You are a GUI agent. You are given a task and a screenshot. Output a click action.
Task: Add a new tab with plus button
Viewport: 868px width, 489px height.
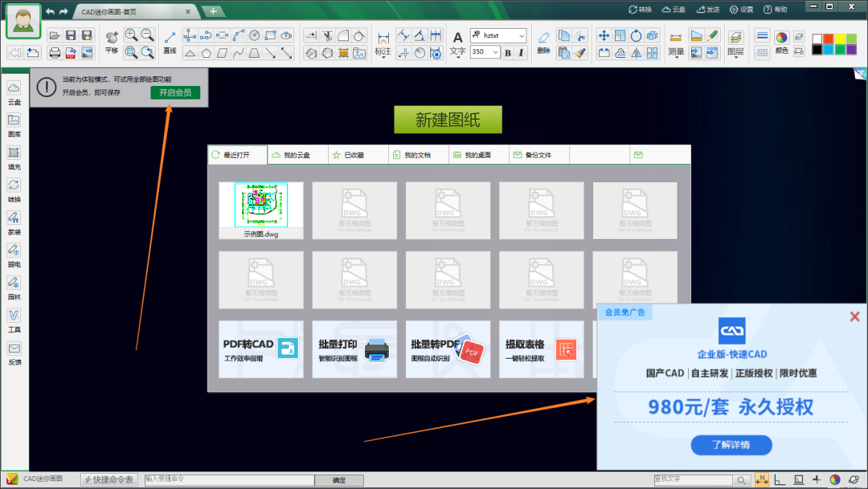(x=213, y=11)
